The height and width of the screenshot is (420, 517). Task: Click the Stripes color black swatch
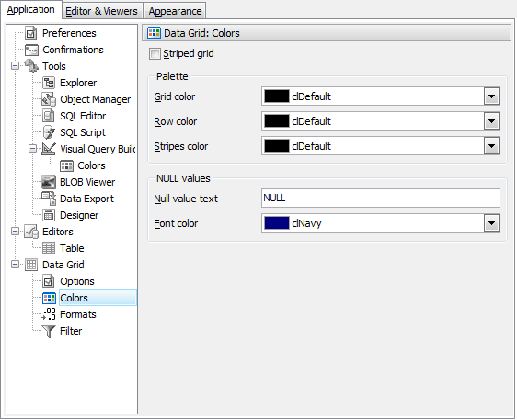tap(277, 146)
